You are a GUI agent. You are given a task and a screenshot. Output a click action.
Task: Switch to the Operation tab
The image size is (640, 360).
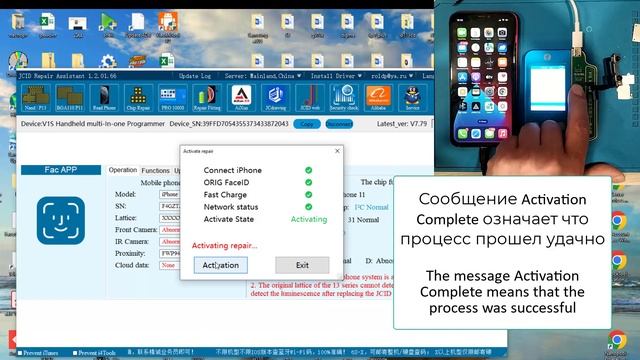(122, 170)
